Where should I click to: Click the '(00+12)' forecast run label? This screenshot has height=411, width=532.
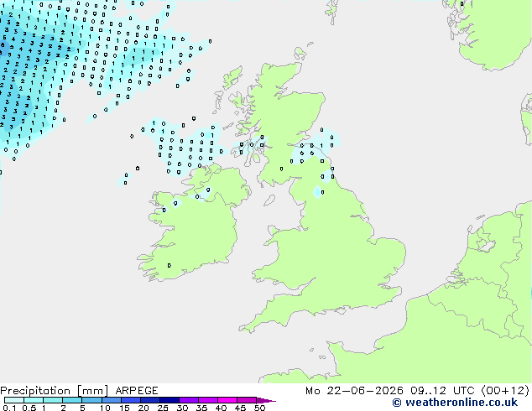505,391
